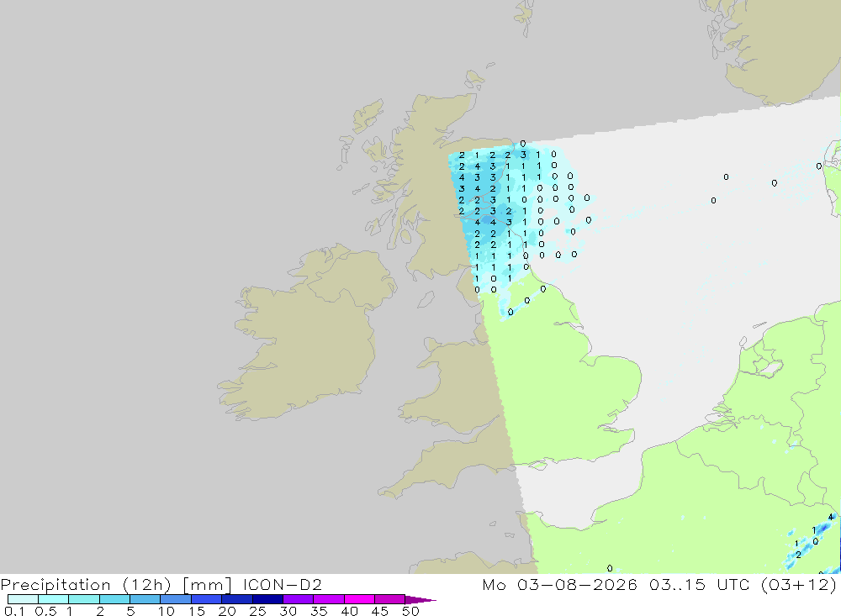The height and width of the screenshot is (616, 841).
Task: Select the 35–40 mm violet legend swatch
Action: pos(328,599)
